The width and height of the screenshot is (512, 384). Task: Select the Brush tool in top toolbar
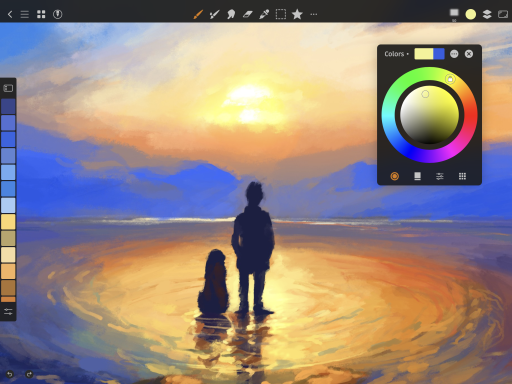[198, 14]
